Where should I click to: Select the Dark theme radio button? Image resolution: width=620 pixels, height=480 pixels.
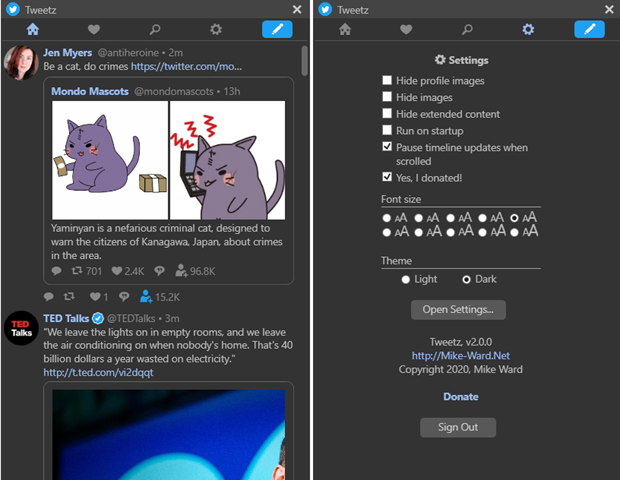pos(467,280)
